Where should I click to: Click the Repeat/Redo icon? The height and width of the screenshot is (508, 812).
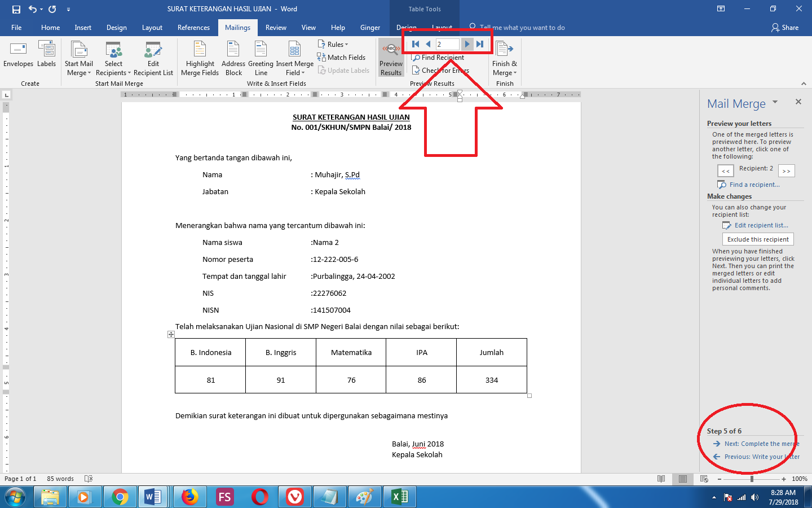52,9
